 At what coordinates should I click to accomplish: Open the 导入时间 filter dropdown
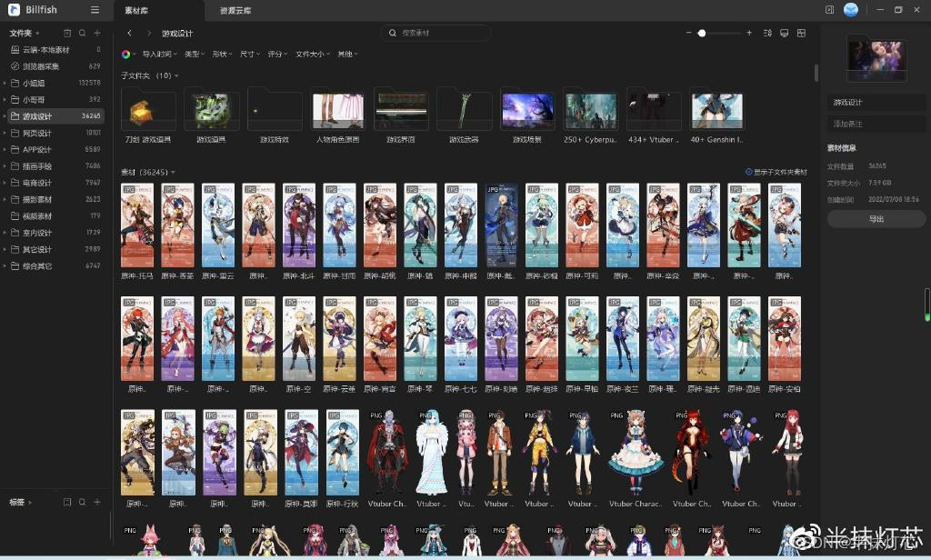pyautogui.click(x=160, y=54)
